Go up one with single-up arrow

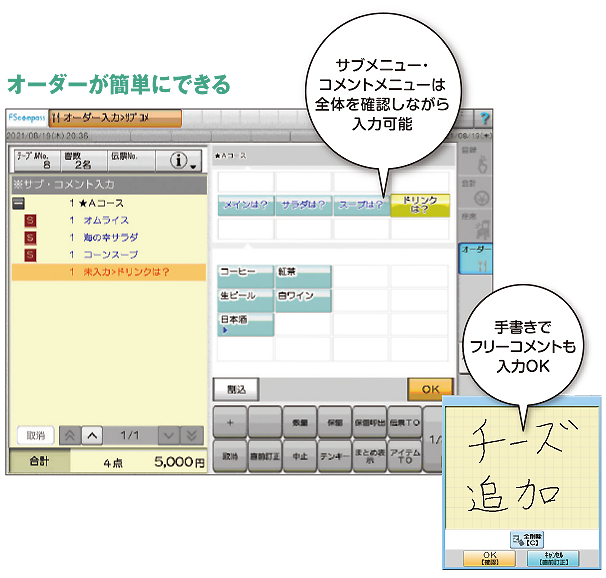point(92,435)
